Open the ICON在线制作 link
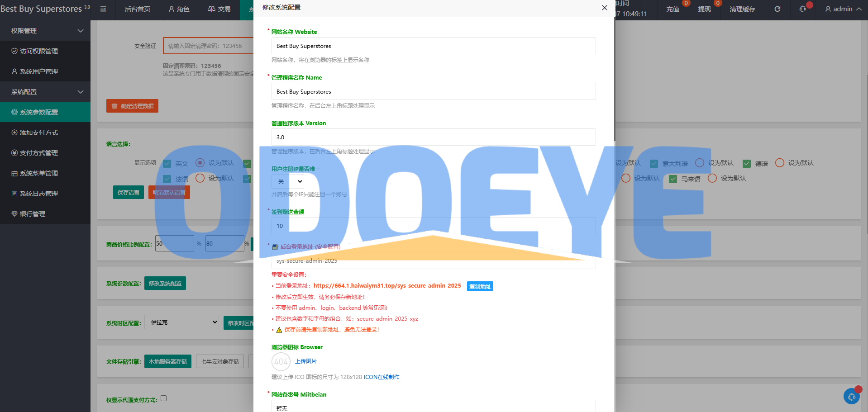868x412 pixels. click(382, 377)
